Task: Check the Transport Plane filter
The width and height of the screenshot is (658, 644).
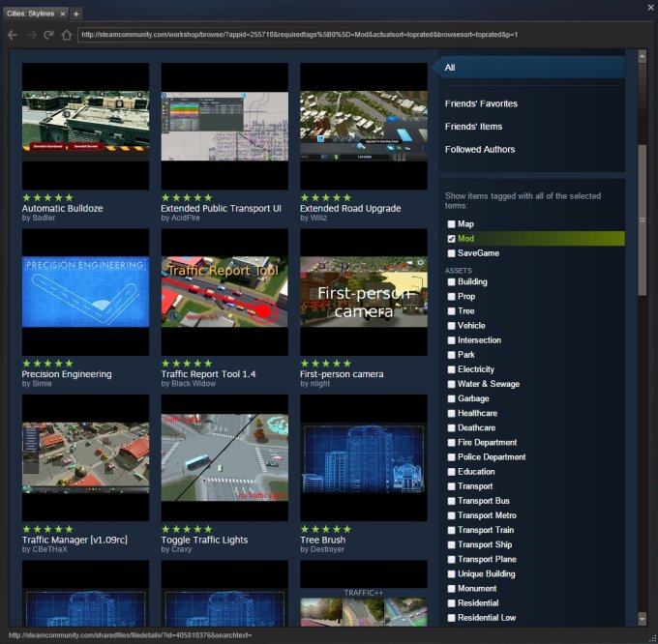Action: 451,559
